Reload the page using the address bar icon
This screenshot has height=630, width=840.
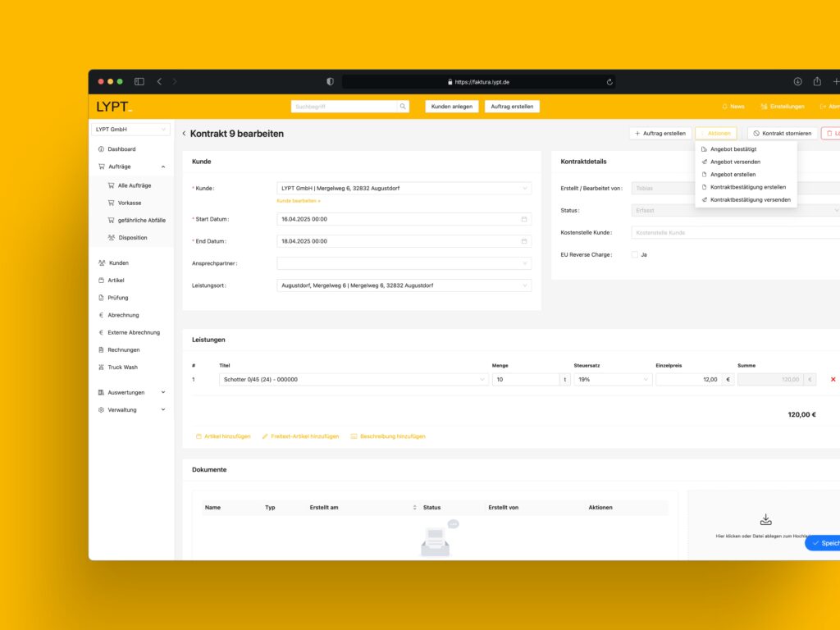click(x=609, y=82)
